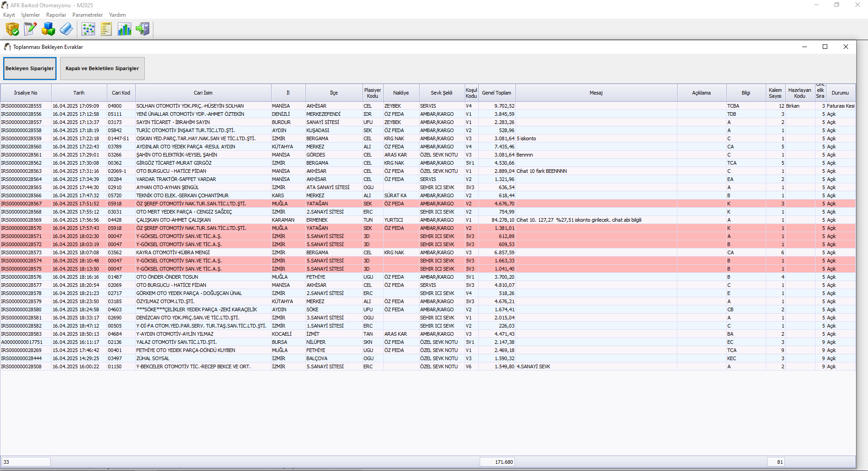The image size is (868, 471).
Task: Sort by the Tarih column header
Action: coord(79,93)
